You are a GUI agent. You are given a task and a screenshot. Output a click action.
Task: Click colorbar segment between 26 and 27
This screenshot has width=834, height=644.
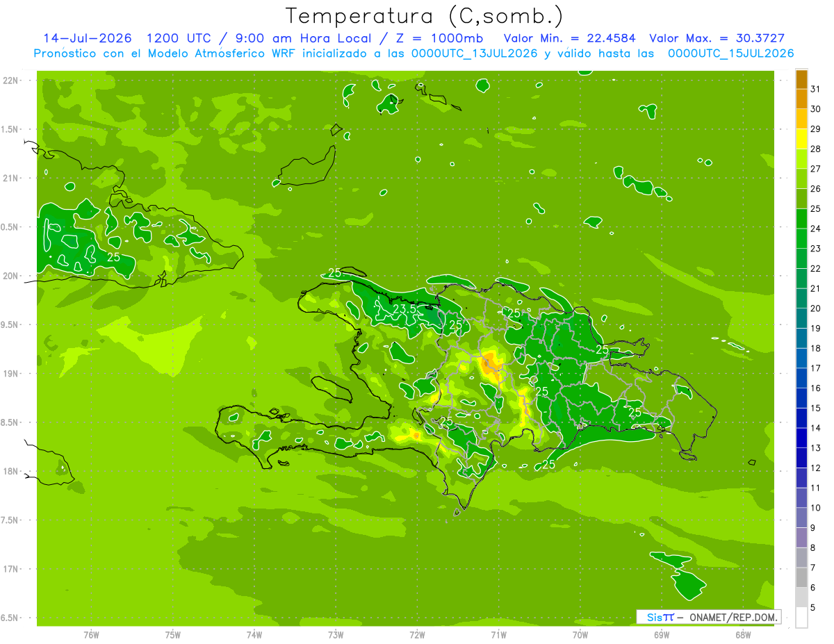(801, 179)
